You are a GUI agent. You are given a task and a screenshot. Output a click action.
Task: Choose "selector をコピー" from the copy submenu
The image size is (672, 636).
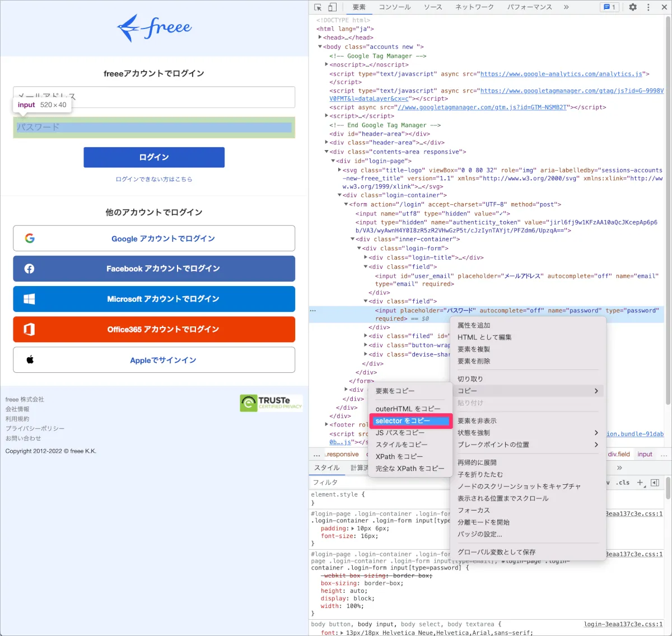[410, 421]
